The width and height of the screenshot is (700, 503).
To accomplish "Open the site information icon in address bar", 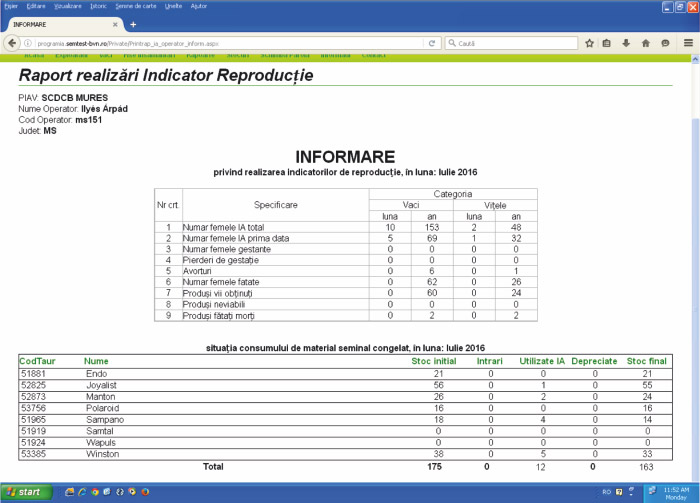I will click(x=28, y=43).
